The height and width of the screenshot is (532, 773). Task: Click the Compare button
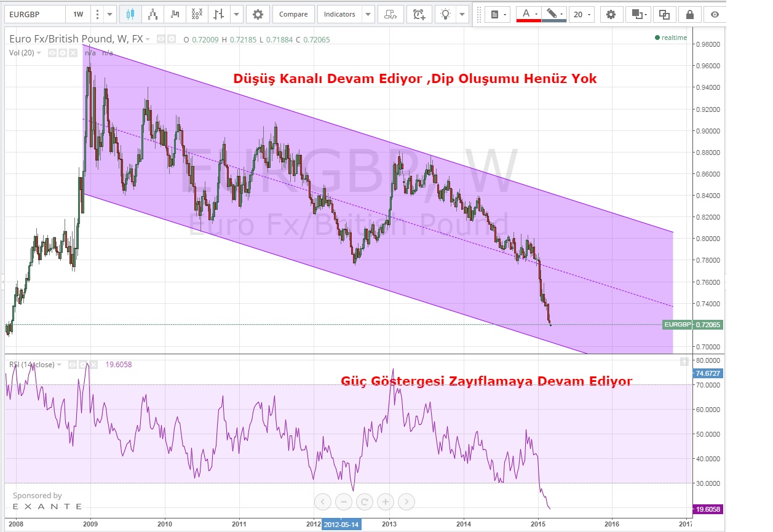pyautogui.click(x=293, y=14)
